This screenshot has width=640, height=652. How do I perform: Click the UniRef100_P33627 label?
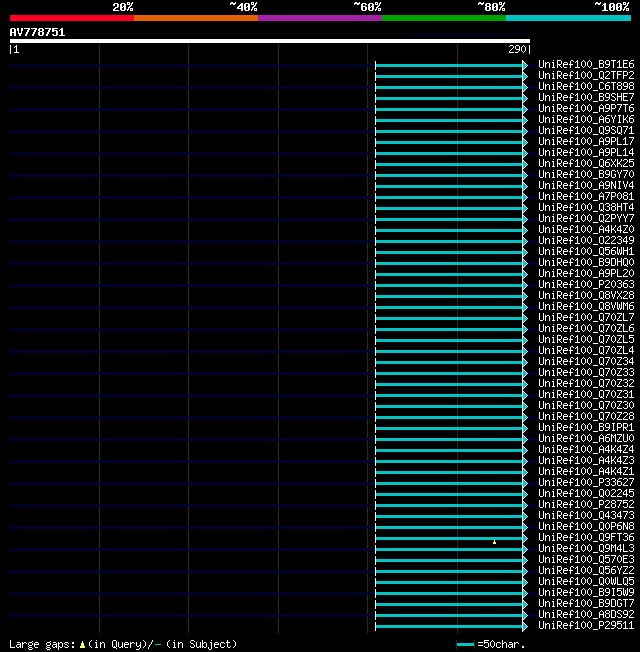click(586, 482)
